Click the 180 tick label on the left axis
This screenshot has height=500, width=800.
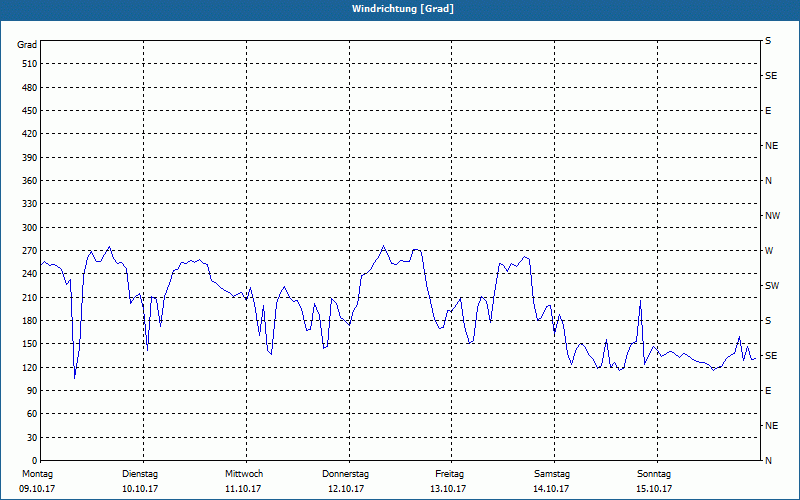[30, 321]
